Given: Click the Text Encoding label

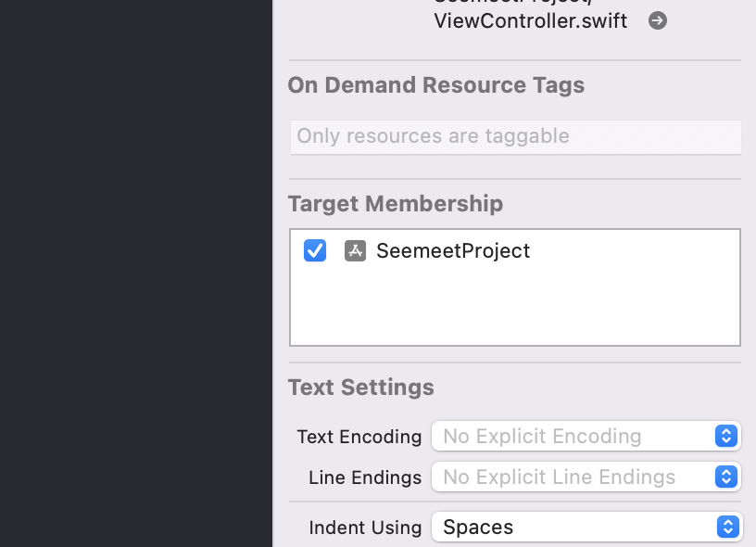Looking at the screenshot, I should [359, 436].
